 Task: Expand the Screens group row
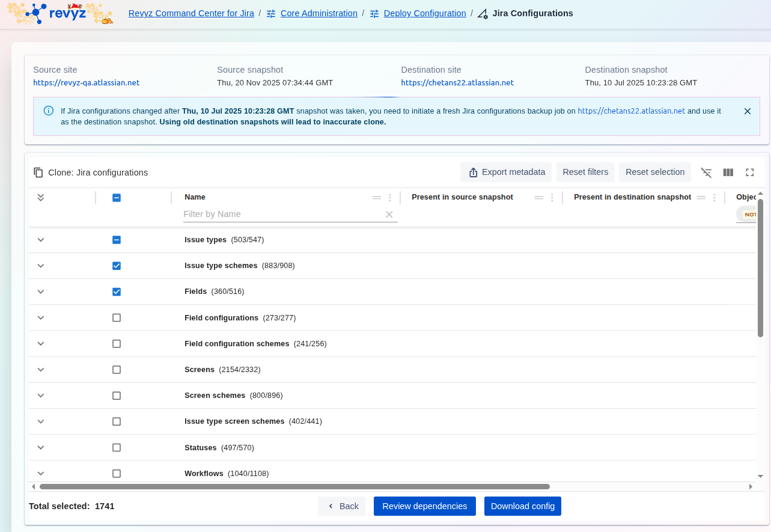point(41,370)
